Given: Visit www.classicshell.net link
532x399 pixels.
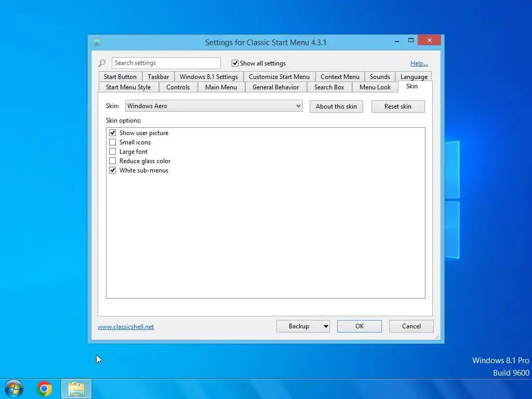Looking at the screenshot, I should [126, 327].
